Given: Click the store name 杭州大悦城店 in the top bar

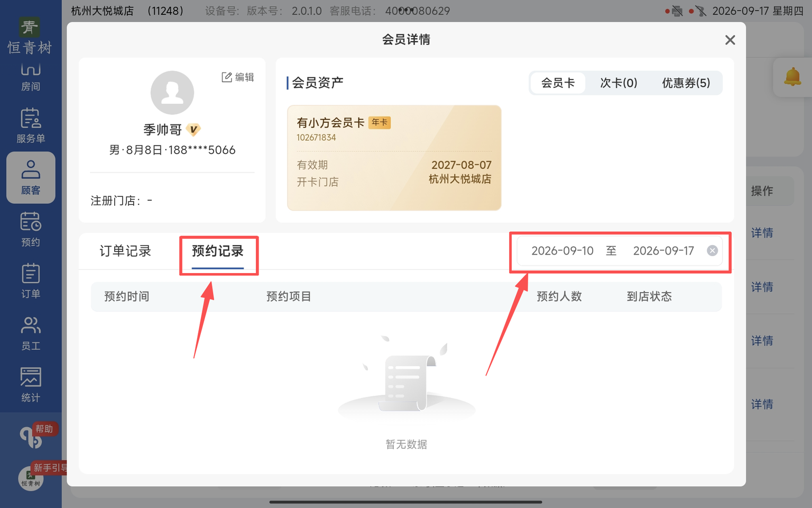Looking at the screenshot, I should pos(103,11).
